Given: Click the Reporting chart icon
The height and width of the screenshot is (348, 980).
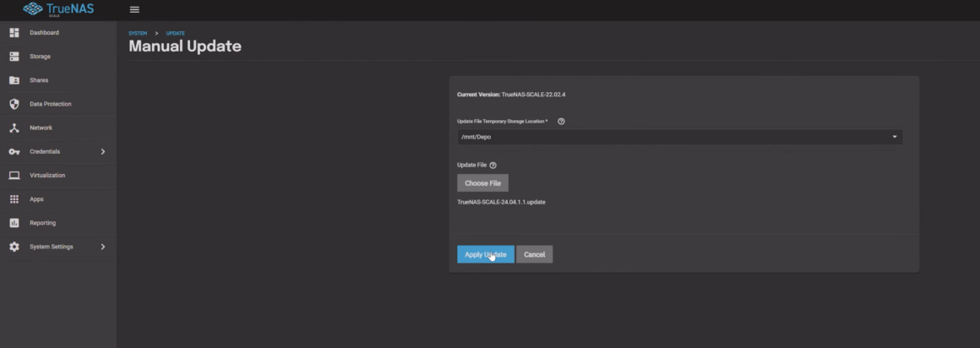Looking at the screenshot, I should [x=14, y=223].
